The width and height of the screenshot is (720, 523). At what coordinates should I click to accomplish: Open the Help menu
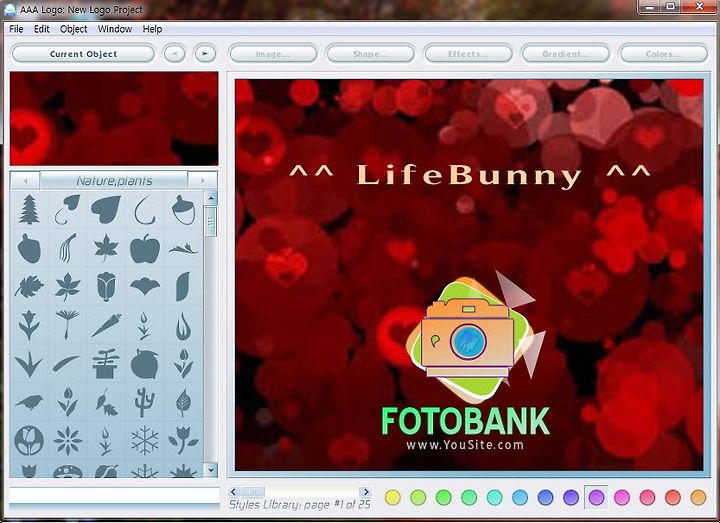click(152, 29)
